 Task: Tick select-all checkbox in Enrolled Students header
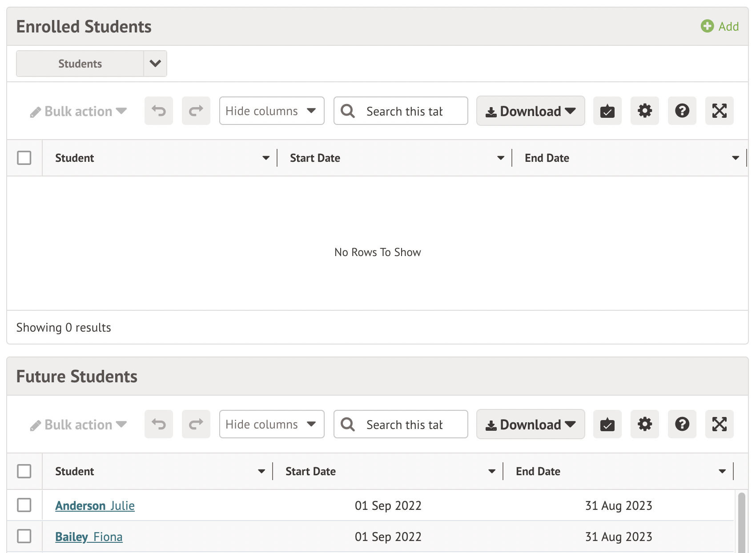point(24,158)
